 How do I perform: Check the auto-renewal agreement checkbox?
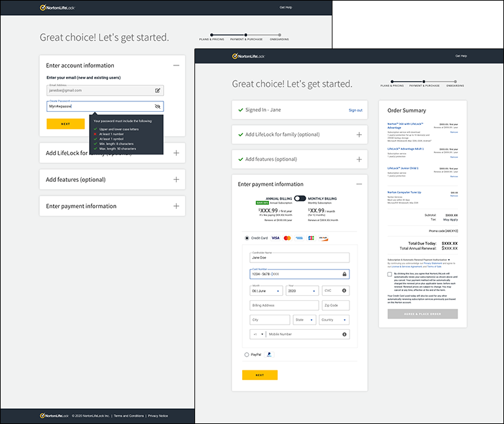click(389, 274)
